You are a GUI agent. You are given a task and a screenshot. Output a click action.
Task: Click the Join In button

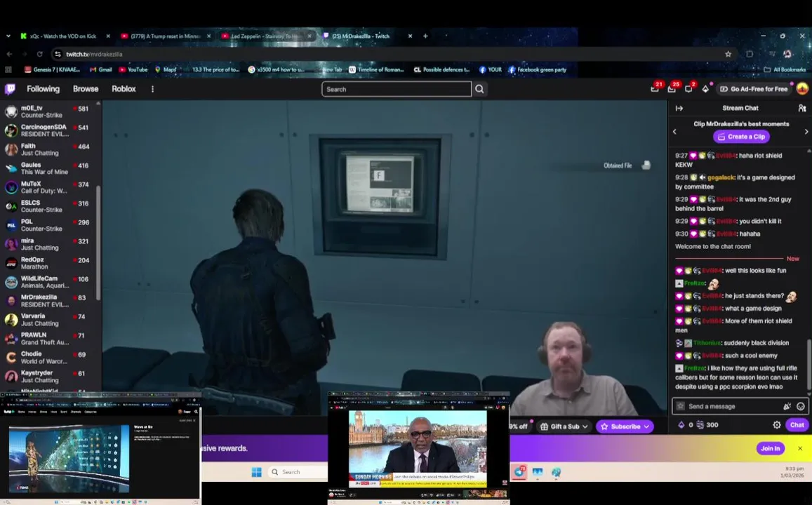pyautogui.click(x=770, y=449)
